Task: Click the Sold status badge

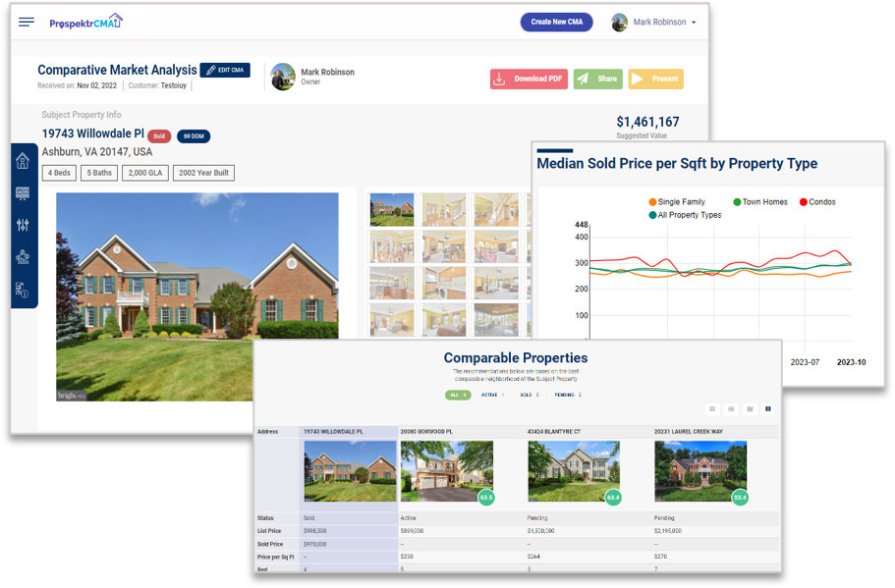Action: [159, 136]
